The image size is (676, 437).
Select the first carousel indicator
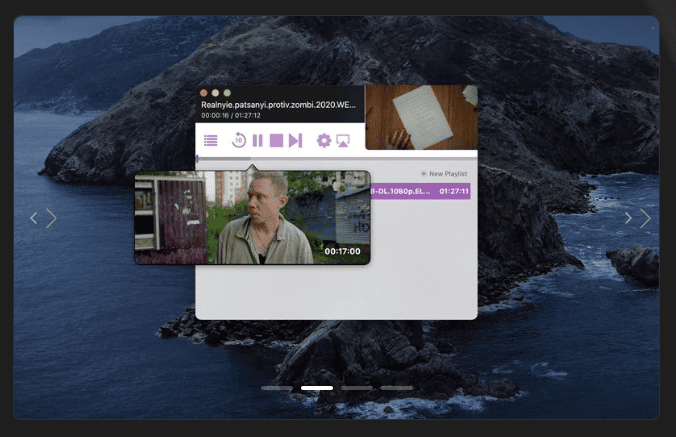pos(277,388)
